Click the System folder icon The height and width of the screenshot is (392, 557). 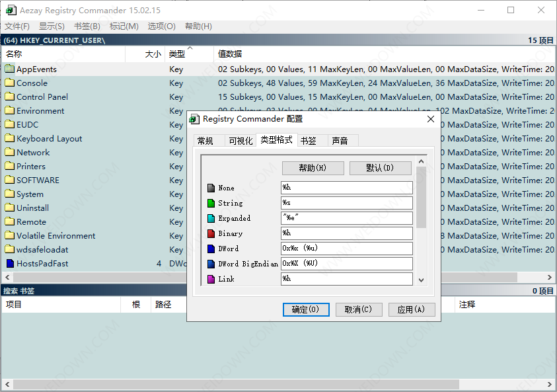click(10, 194)
